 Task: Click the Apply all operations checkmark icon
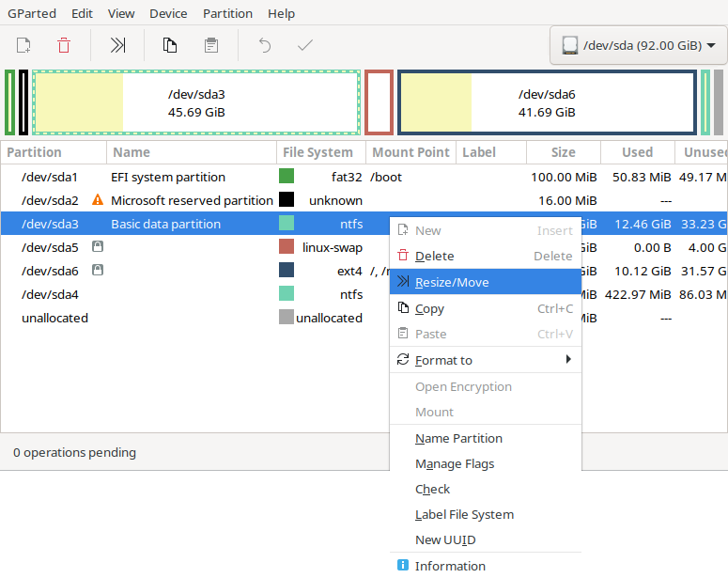point(305,45)
